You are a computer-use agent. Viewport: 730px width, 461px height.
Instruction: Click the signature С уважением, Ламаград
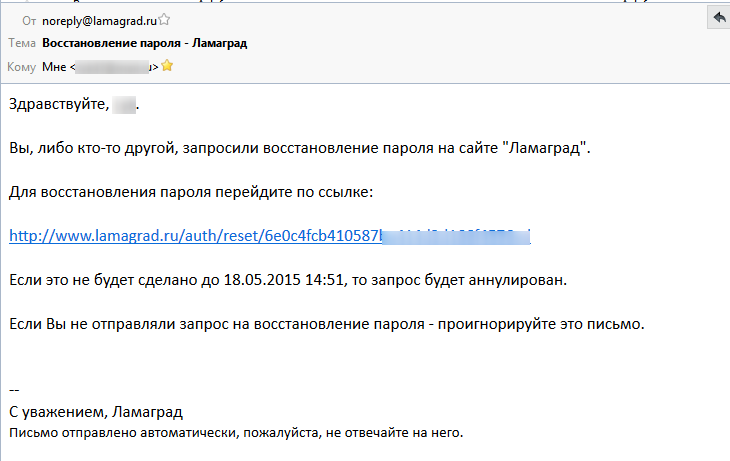[96, 412]
